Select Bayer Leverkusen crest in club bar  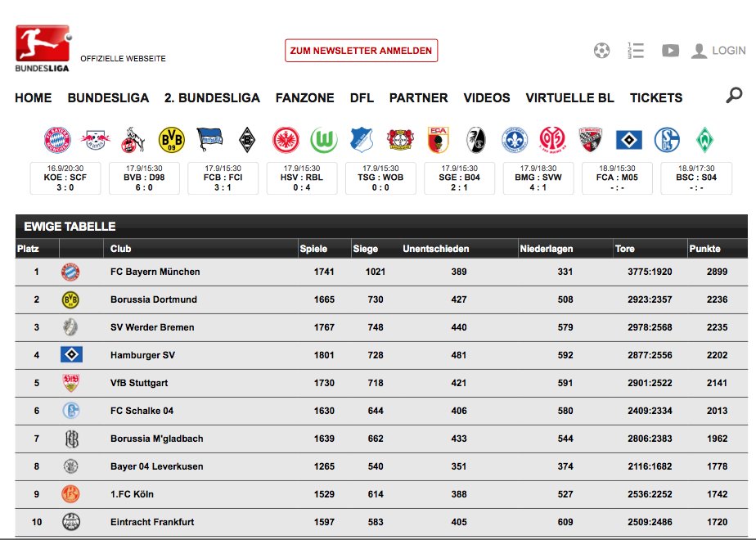(400, 140)
